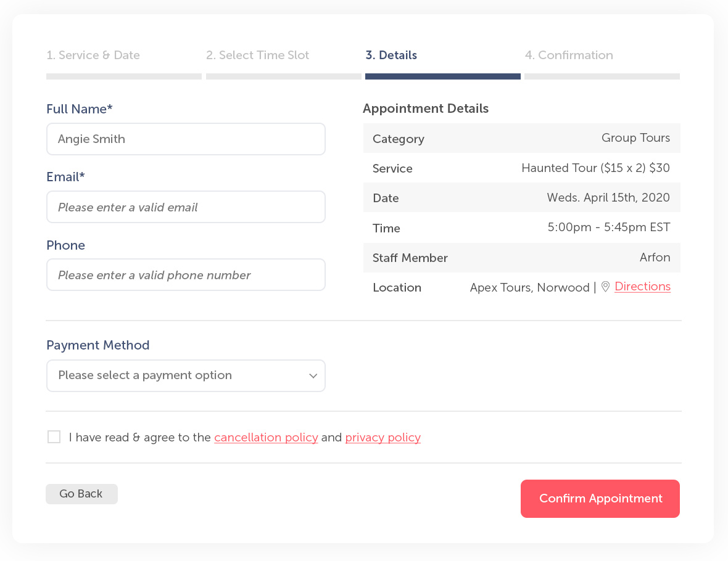Image resolution: width=728 pixels, height=561 pixels.
Task: Click the dark Details progress bar segment
Action: (x=443, y=76)
